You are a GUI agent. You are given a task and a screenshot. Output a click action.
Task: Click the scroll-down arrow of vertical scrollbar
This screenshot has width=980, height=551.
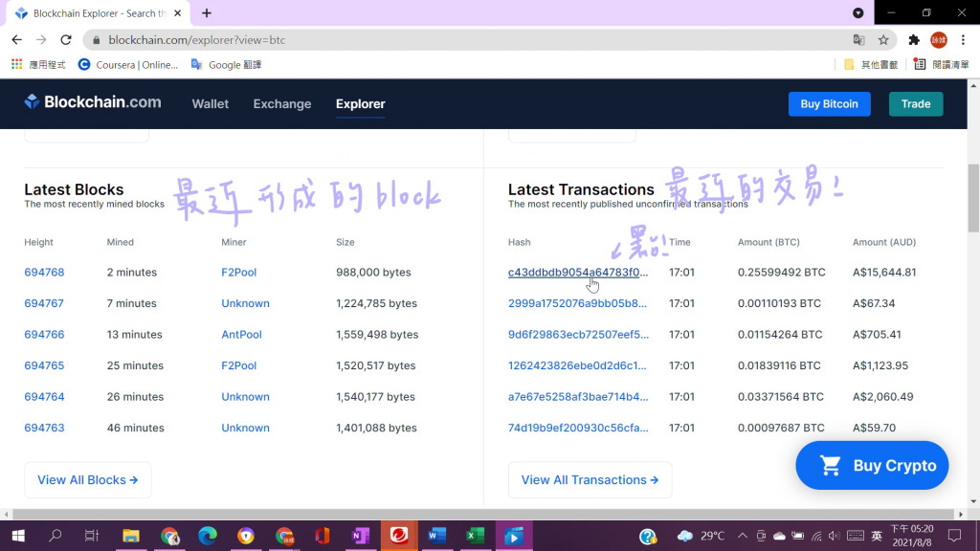pos(973,501)
